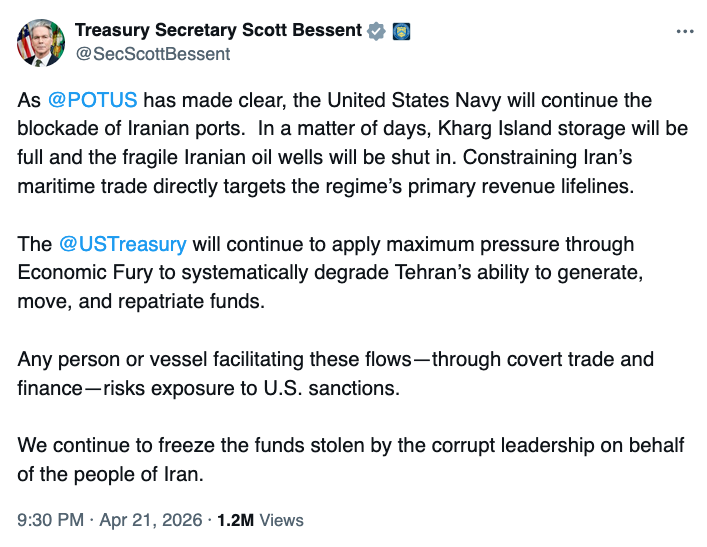Open the three-dot more options menu

click(x=684, y=31)
